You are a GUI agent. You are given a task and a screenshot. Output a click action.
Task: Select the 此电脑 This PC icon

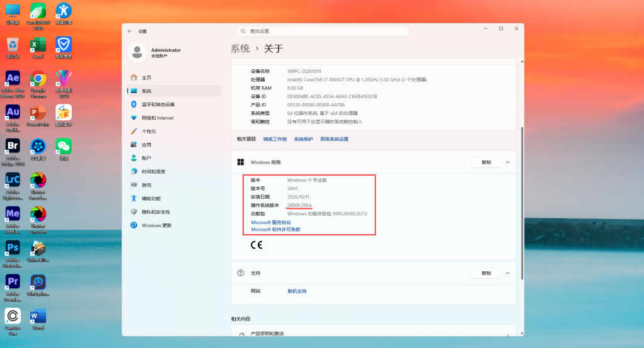pyautogui.click(x=13, y=14)
